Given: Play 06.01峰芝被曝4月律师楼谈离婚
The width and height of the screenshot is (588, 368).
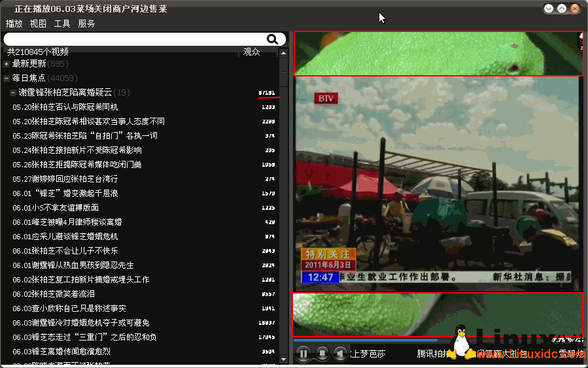Looking at the screenshot, I should [x=67, y=222].
